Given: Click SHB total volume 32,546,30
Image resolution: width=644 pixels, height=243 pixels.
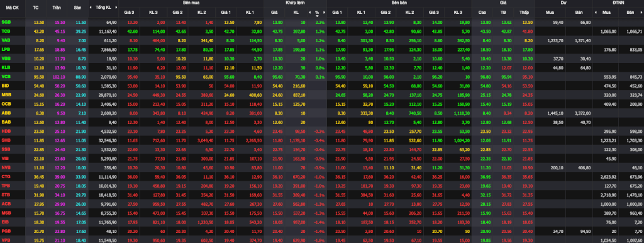Looking at the screenshot, I should click(x=108, y=140).
